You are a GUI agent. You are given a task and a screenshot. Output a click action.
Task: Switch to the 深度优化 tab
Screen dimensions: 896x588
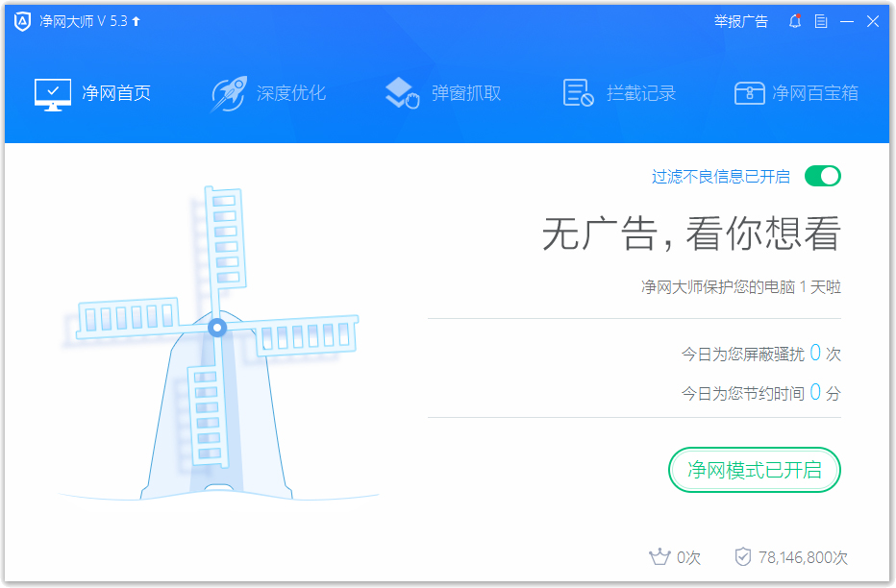click(274, 92)
